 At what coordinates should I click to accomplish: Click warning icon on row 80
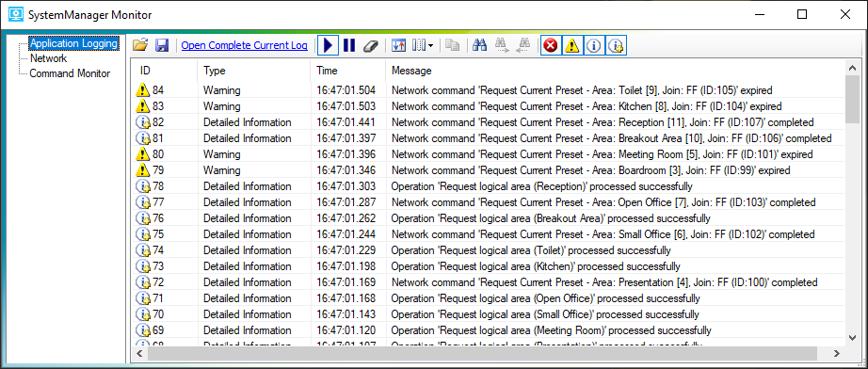[x=143, y=153]
